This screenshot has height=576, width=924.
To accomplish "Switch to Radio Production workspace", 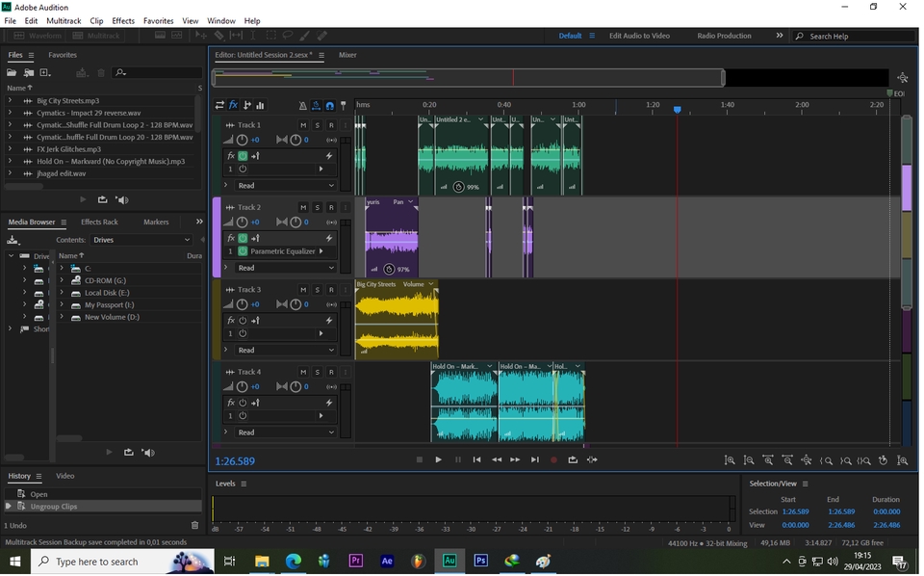I will point(724,36).
